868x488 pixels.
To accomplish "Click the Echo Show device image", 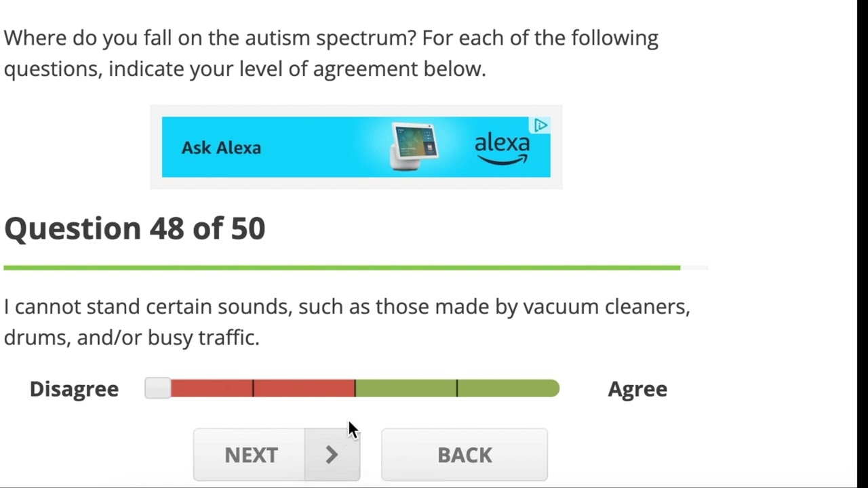I will (414, 146).
